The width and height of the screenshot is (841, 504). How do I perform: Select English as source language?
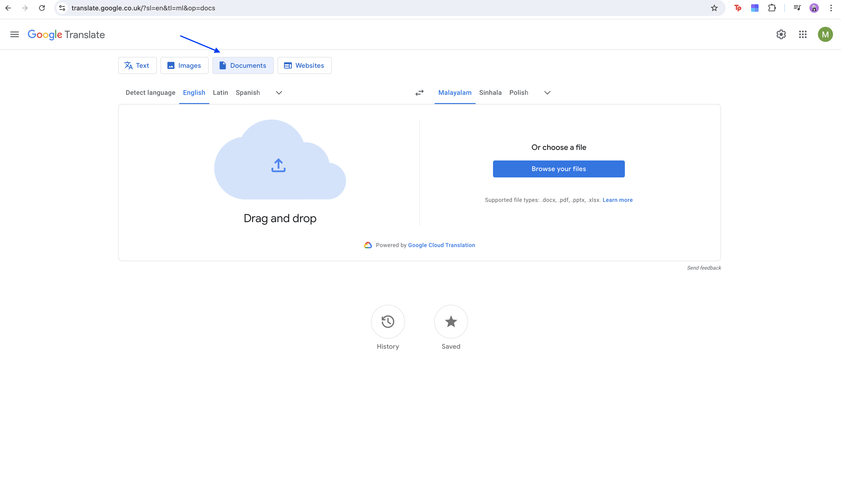coord(194,93)
